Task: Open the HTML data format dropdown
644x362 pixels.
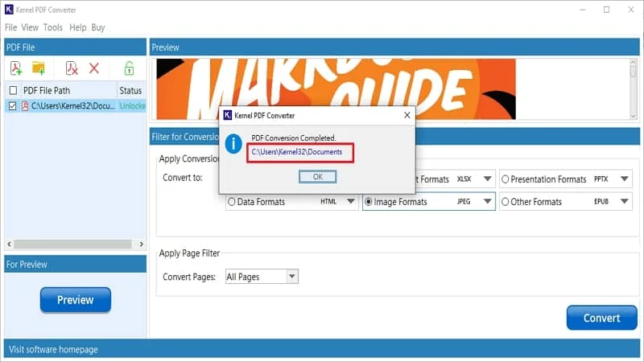Action: point(350,202)
